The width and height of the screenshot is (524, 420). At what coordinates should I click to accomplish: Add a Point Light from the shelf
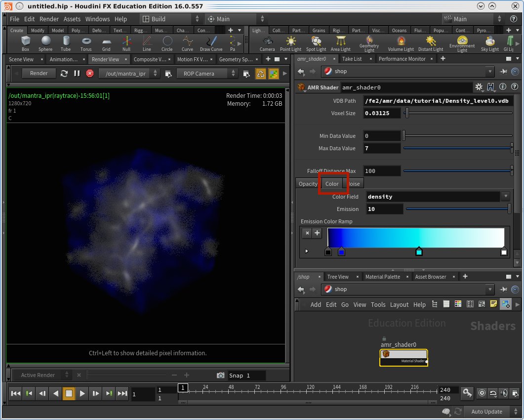(290, 43)
